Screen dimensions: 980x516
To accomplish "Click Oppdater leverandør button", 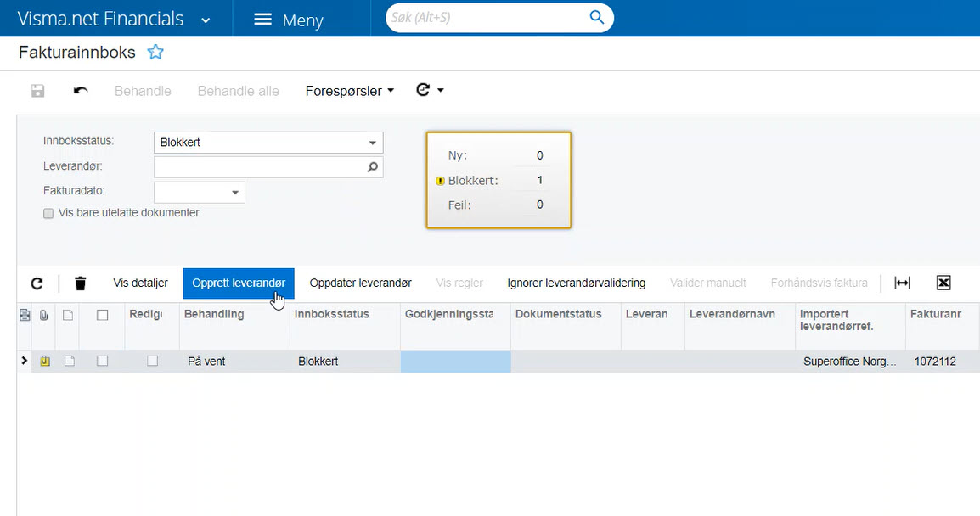I will coord(361,283).
